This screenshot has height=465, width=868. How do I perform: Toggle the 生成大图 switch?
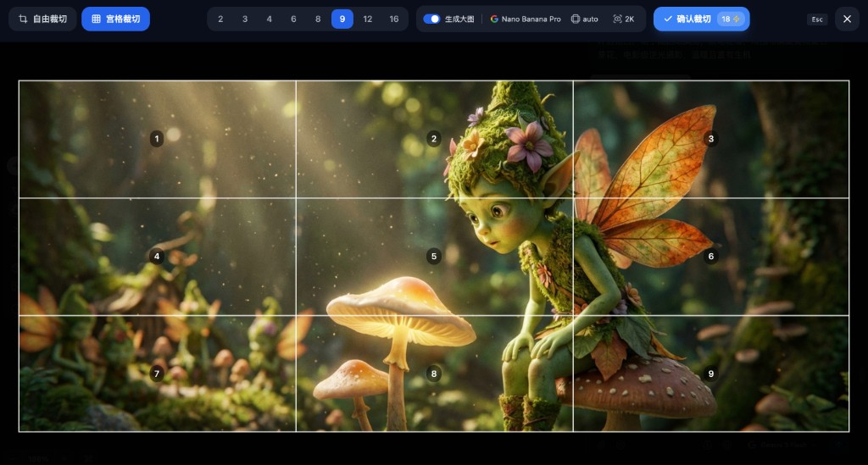[x=431, y=19]
